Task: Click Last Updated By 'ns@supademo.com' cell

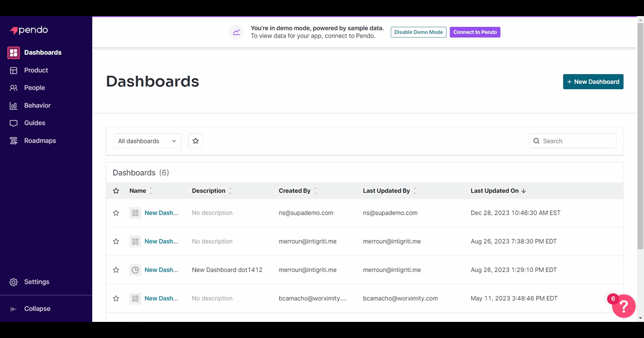Action: (x=390, y=213)
